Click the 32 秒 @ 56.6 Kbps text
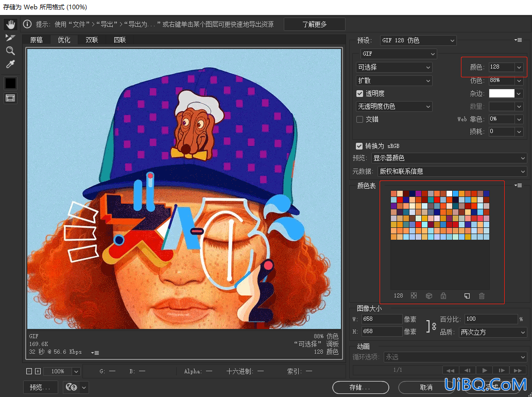 [55, 352]
